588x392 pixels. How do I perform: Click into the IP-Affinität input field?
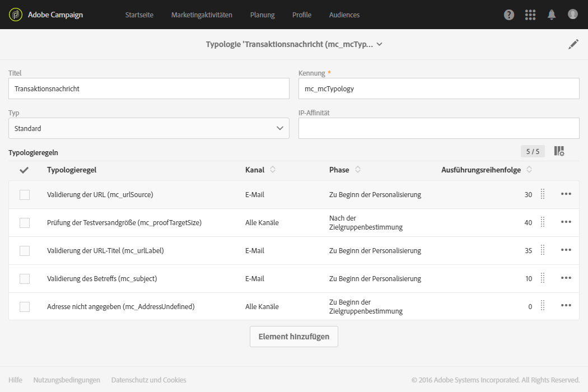coord(438,128)
